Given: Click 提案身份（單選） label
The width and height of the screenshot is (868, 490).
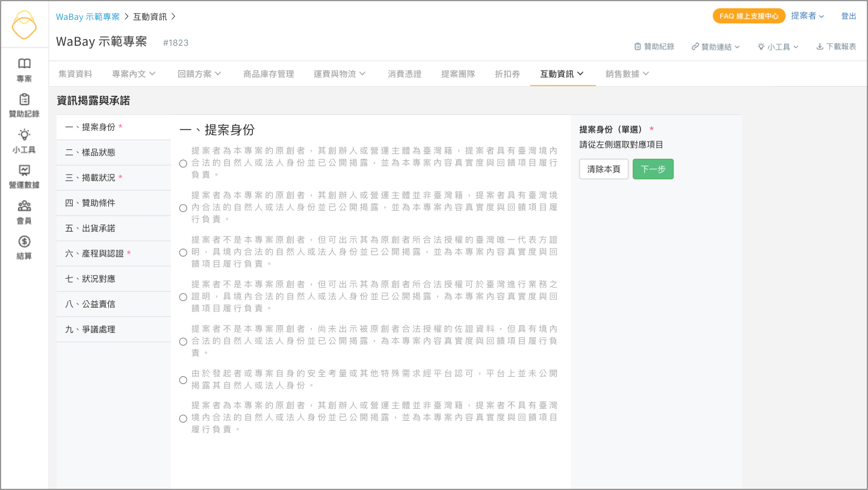Looking at the screenshot, I should pyautogui.click(x=611, y=129).
